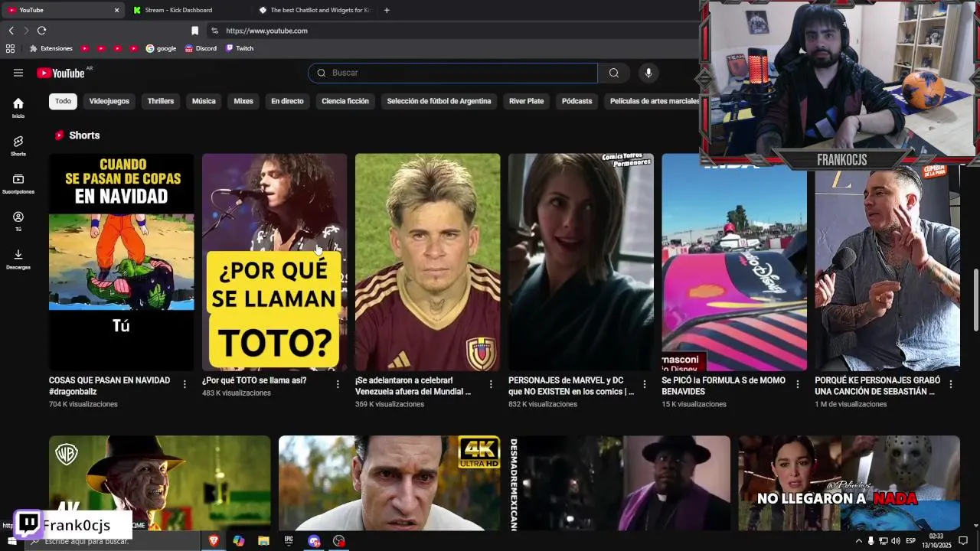Screen dimensions: 980x551
Task: Open Descargas in the sidebar
Action: pos(18,259)
